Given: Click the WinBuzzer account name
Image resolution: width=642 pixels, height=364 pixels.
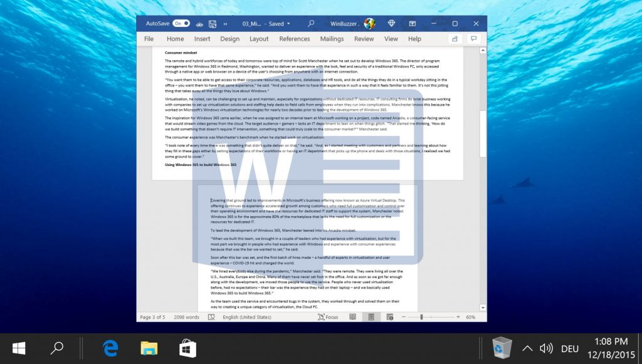Looking at the screenshot, I should click(344, 24).
